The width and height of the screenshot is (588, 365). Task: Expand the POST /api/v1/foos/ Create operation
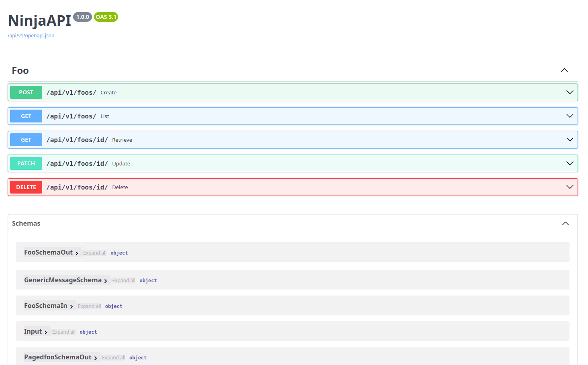point(570,92)
